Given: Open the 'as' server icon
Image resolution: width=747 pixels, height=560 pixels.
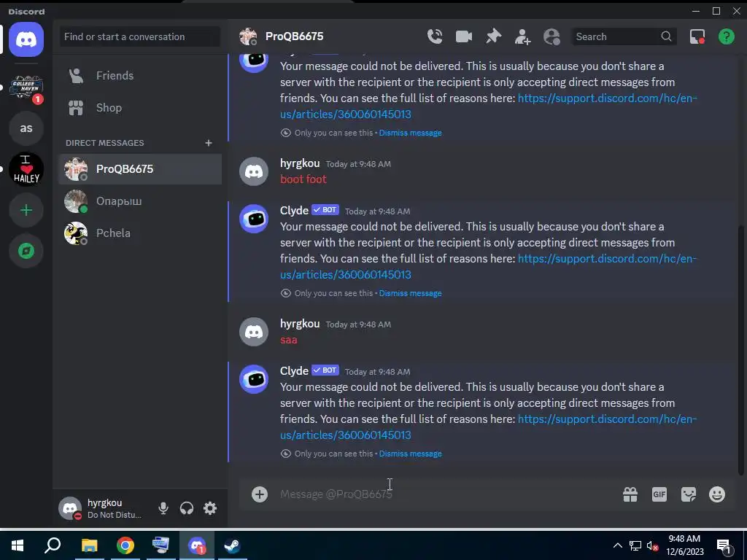Looking at the screenshot, I should tap(26, 128).
